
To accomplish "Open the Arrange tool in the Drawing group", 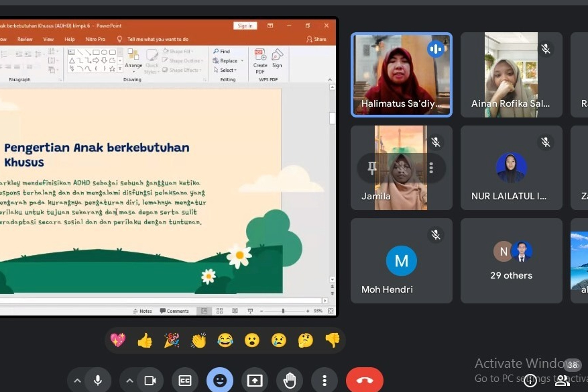I will coord(133,58).
